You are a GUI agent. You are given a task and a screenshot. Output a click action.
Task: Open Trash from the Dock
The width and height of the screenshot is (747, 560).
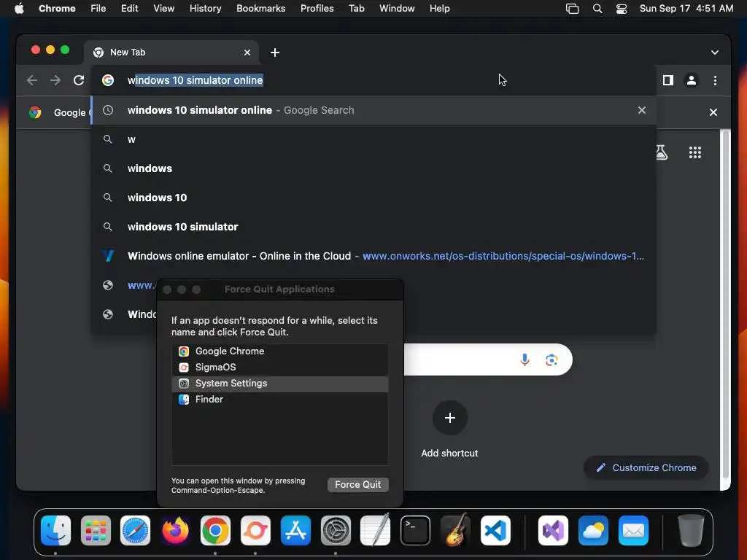[x=691, y=530]
